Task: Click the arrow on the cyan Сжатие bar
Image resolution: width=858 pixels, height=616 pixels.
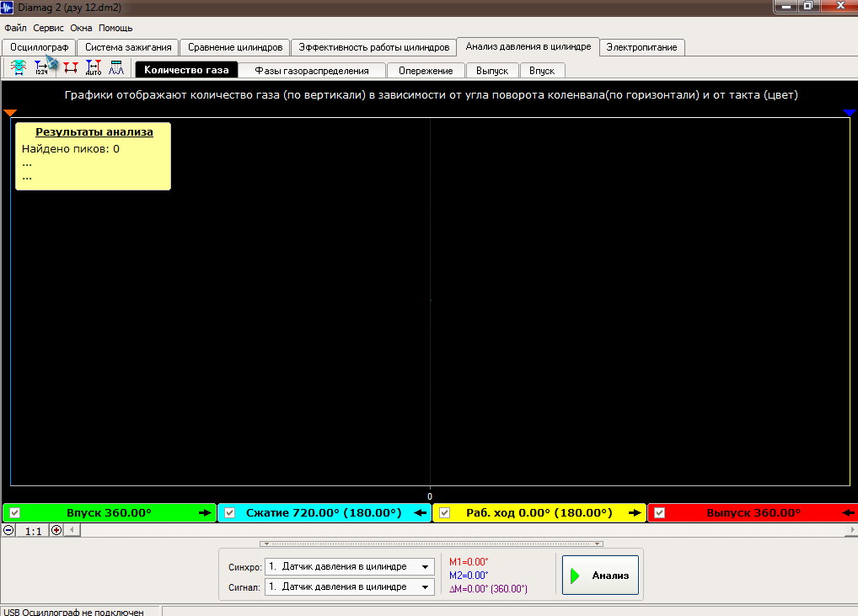Action: pyautogui.click(x=421, y=512)
